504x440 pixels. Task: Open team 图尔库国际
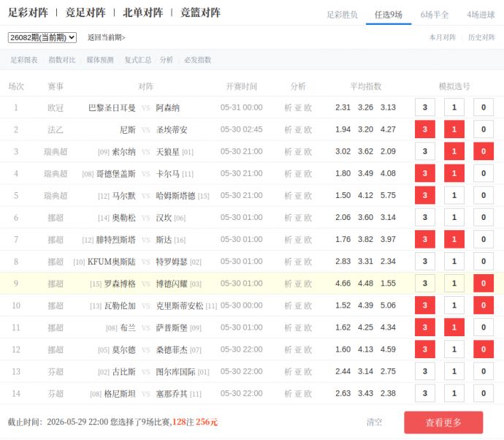(x=175, y=372)
